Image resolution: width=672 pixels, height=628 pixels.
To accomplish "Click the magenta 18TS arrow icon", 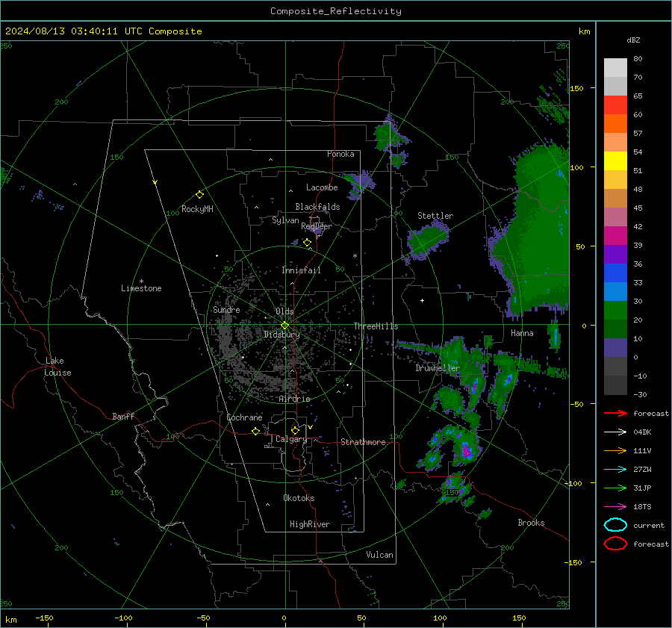I will tap(615, 507).
